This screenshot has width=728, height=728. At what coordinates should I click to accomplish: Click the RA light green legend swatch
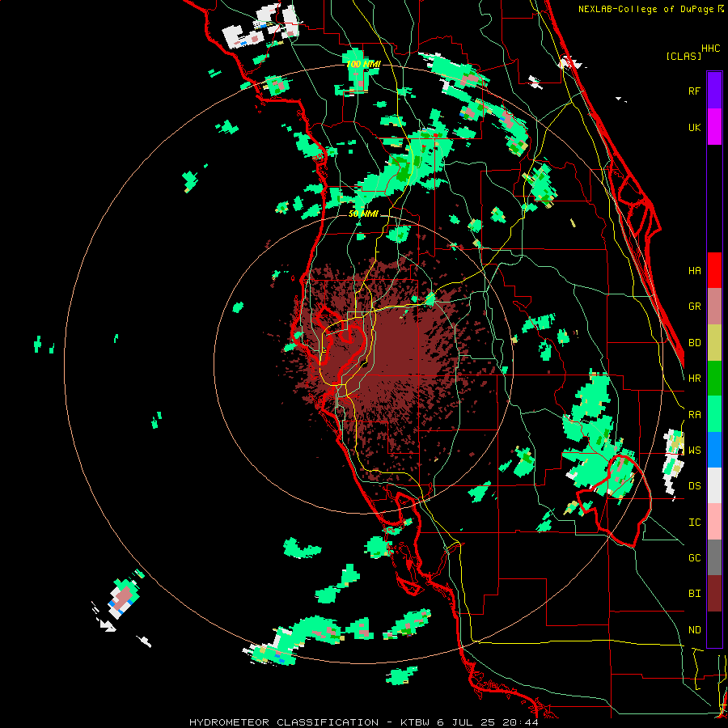pyautogui.click(x=714, y=414)
